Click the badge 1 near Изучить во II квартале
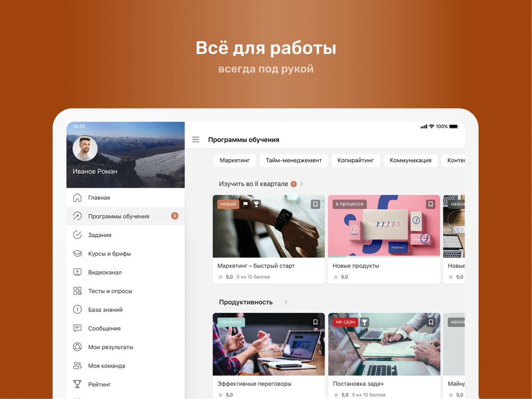The width and height of the screenshot is (532, 399). (x=294, y=184)
